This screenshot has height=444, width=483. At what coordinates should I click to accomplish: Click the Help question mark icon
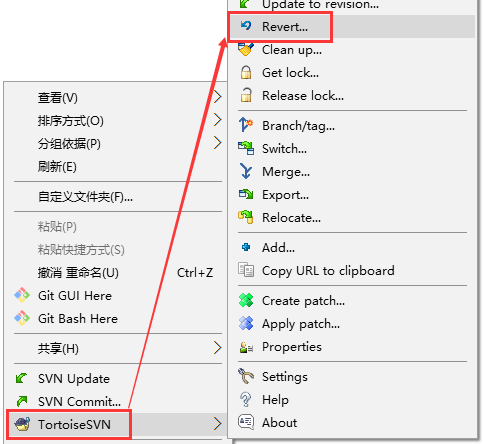click(246, 399)
